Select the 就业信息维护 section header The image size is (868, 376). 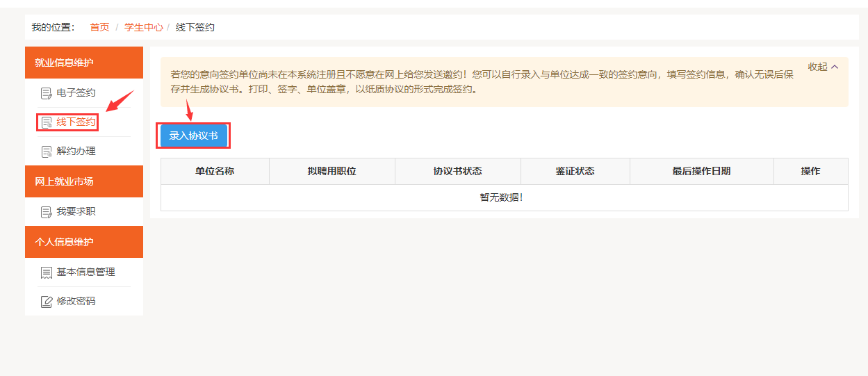coord(83,63)
